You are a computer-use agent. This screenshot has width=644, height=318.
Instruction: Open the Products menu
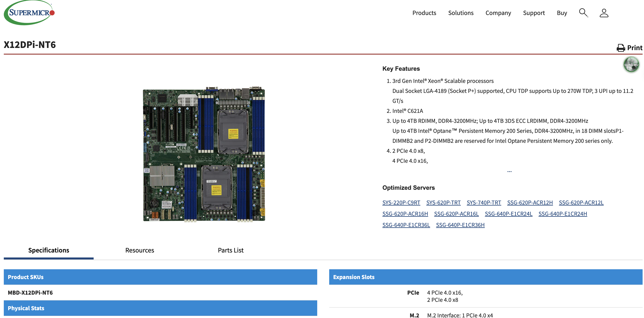(x=424, y=13)
